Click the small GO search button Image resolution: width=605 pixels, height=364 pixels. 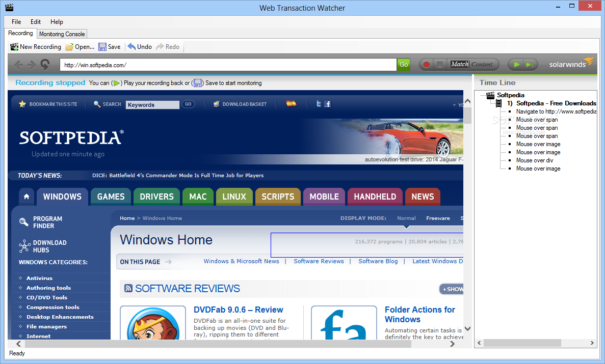188,104
